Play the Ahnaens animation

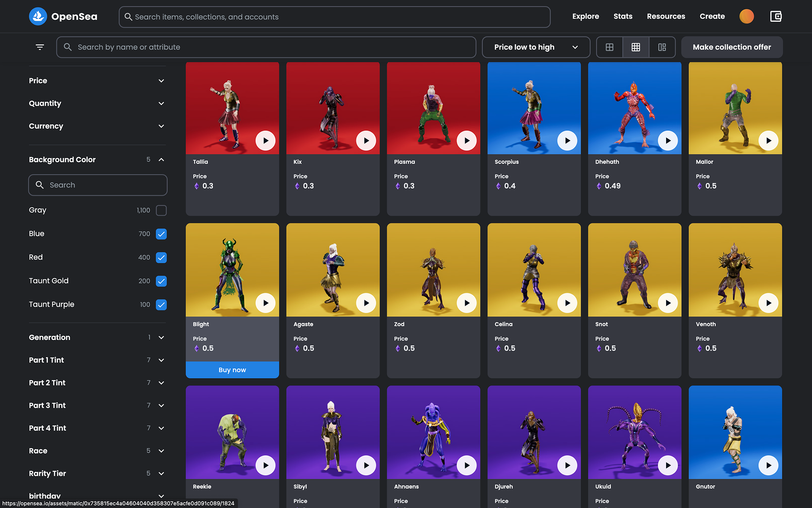[467, 465]
